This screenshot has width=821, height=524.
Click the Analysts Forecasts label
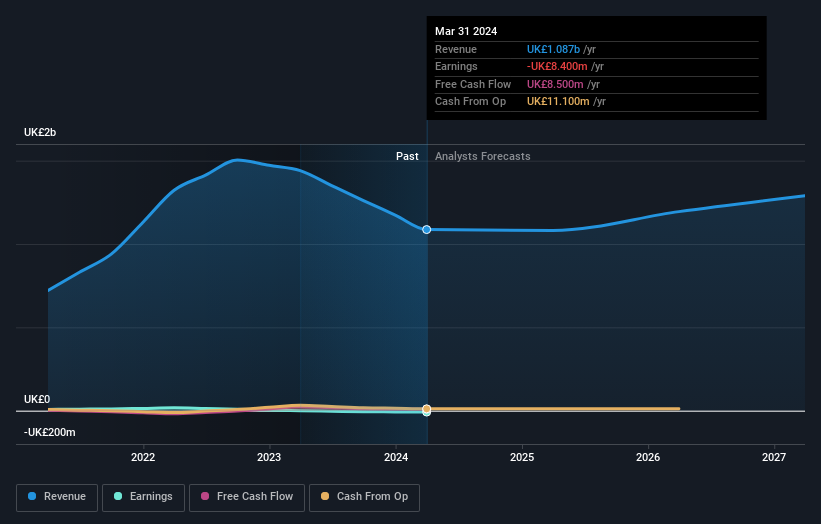coord(482,156)
